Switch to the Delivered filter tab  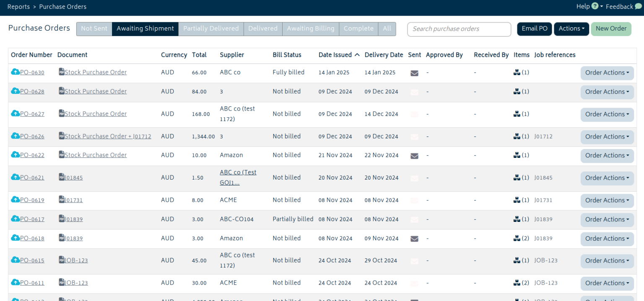(x=263, y=28)
